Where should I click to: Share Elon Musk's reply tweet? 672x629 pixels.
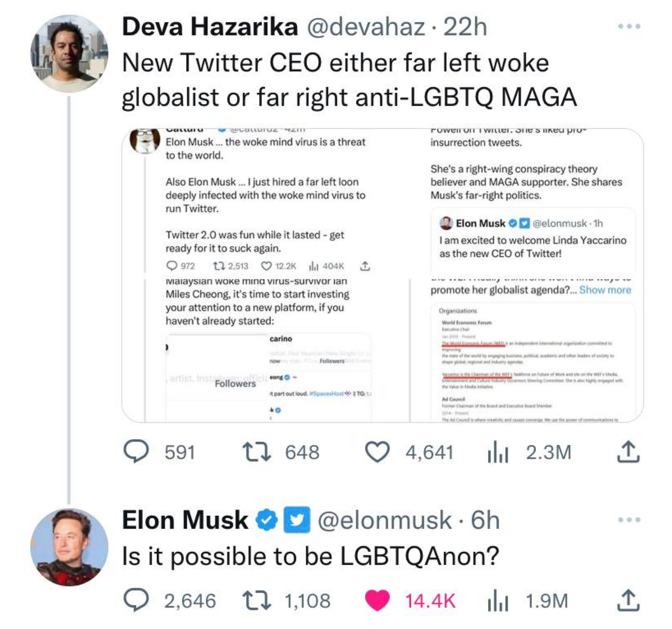pyautogui.click(x=628, y=601)
